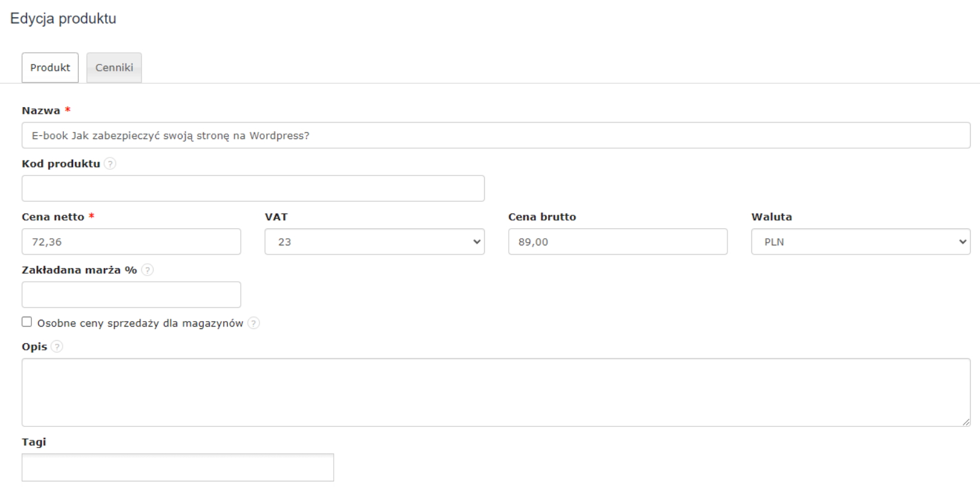This screenshot has height=492, width=980.
Task: Expand the Waluta currency dropdown
Action: pos(860,242)
